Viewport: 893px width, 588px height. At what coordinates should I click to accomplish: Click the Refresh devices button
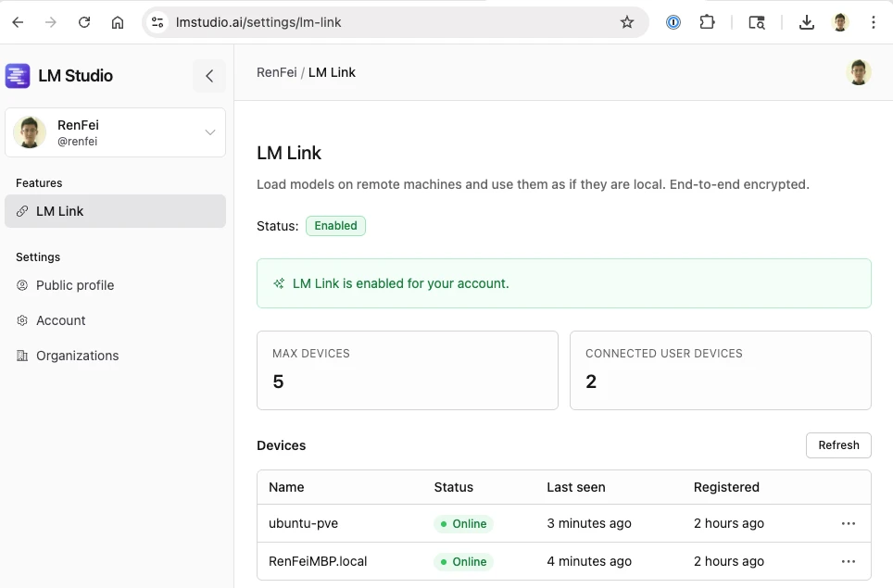[x=838, y=445]
